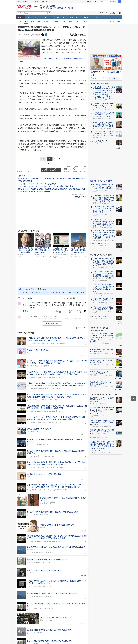Open the 経済 category tab
Screen dimensions: 138x644
tap(39, 21)
